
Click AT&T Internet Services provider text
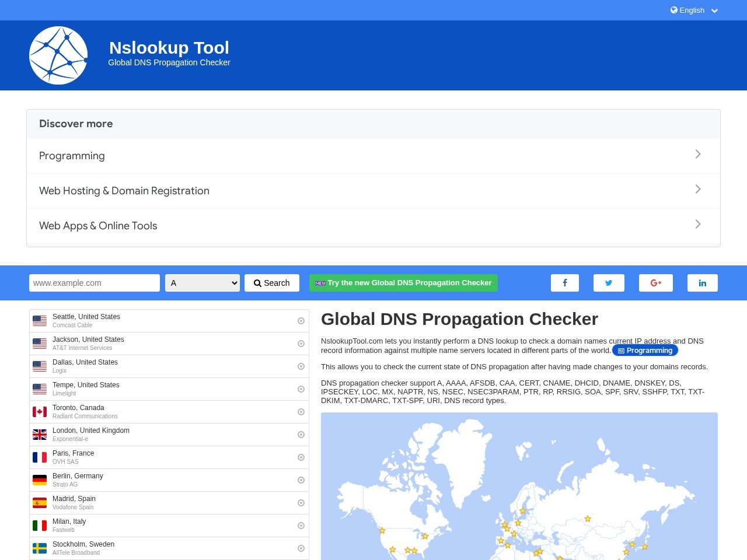[82, 348]
